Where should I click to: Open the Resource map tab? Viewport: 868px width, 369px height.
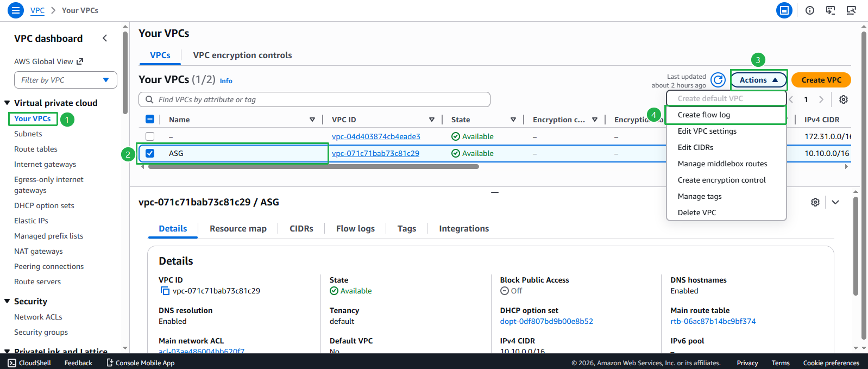[x=238, y=228]
